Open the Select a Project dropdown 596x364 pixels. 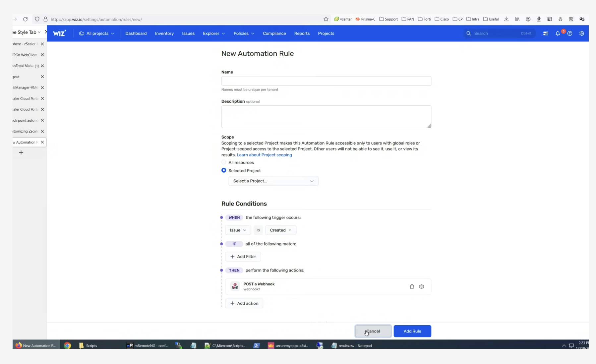tap(273, 181)
